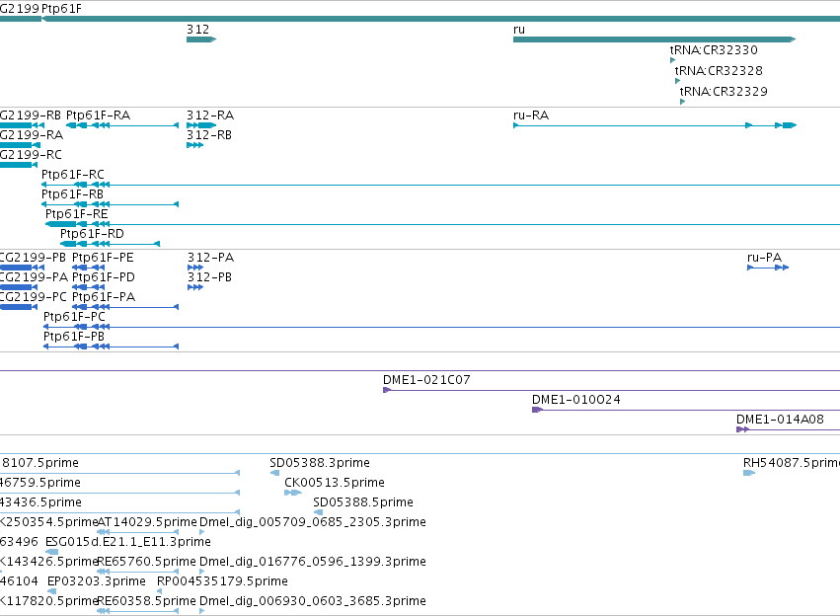Screen dimensions: 840x616
Task: Click the 312-PB protein glyph
Action: [x=195, y=287]
